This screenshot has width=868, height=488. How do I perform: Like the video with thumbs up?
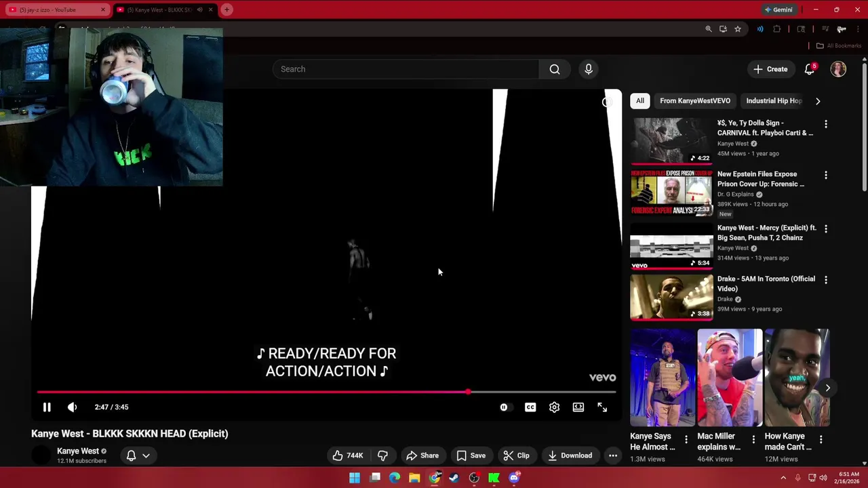348,455
